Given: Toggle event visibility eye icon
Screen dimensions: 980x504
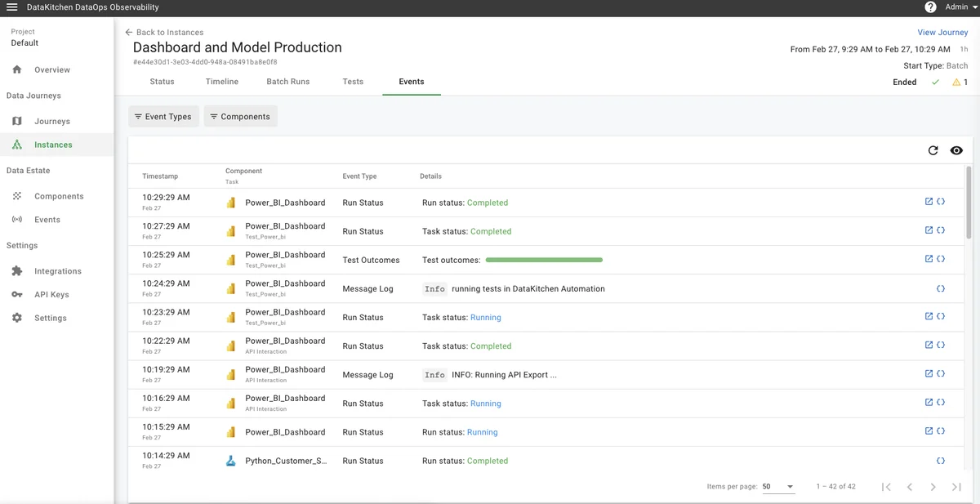Looking at the screenshot, I should click(956, 150).
